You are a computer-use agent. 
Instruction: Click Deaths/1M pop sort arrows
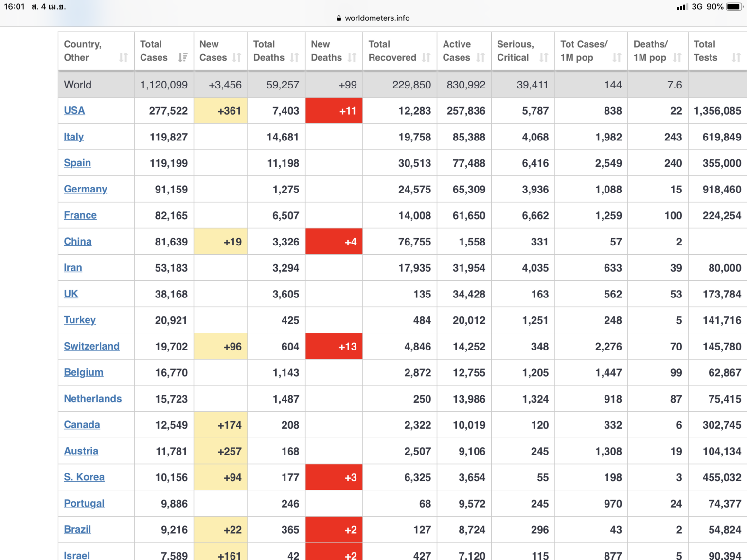(677, 58)
